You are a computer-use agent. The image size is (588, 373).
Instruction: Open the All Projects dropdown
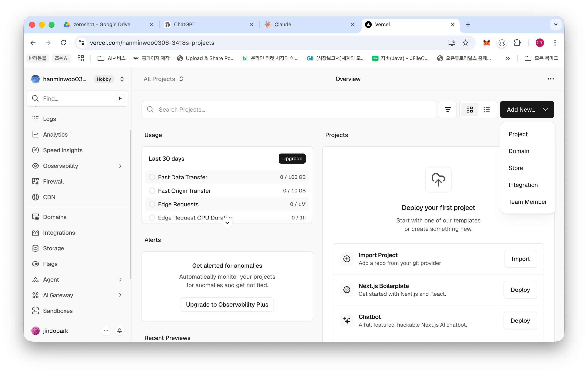point(163,79)
